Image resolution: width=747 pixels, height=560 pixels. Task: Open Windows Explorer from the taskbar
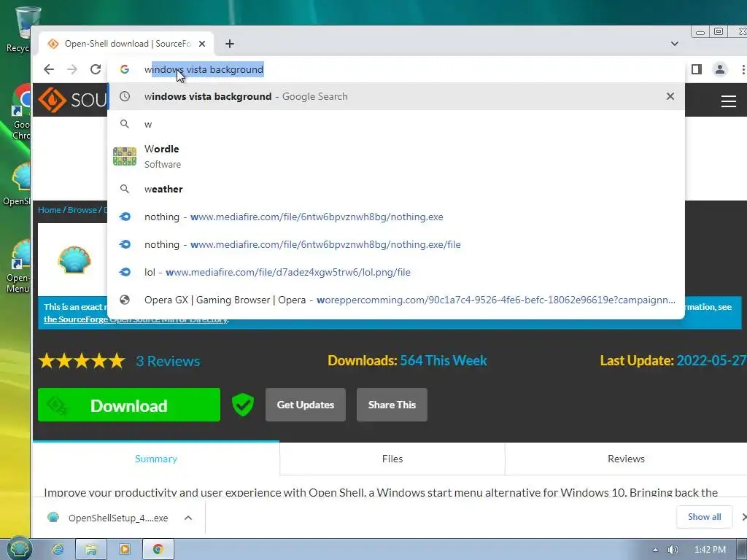[x=91, y=550]
